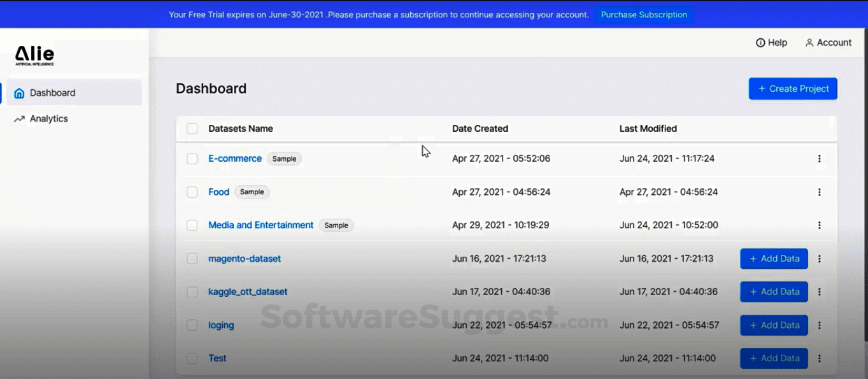This screenshot has height=379, width=868.
Task: Click the Dashboard home icon in sidebar
Action: click(19, 92)
